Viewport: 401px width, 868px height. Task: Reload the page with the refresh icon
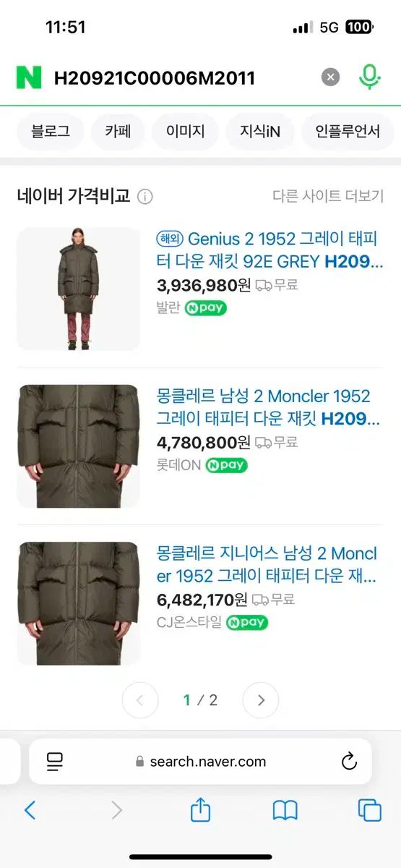(x=349, y=761)
